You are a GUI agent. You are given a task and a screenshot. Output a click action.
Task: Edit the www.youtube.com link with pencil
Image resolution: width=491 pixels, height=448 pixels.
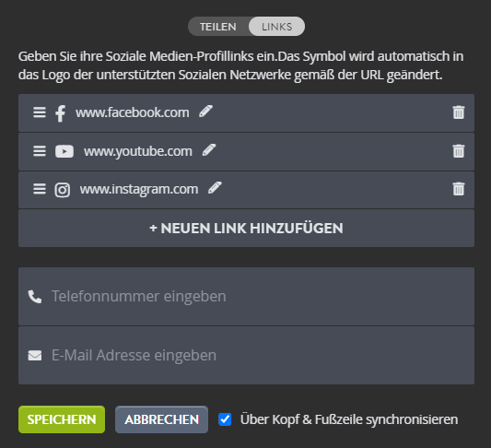(x=209, y=150)
